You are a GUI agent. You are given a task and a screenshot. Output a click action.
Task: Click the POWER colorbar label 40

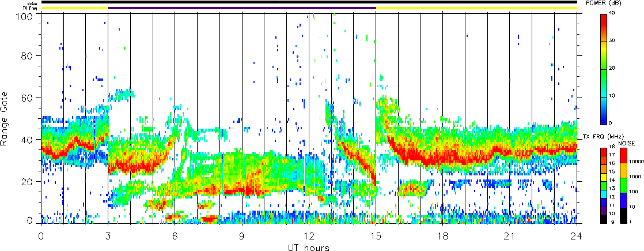coord(613,14)
